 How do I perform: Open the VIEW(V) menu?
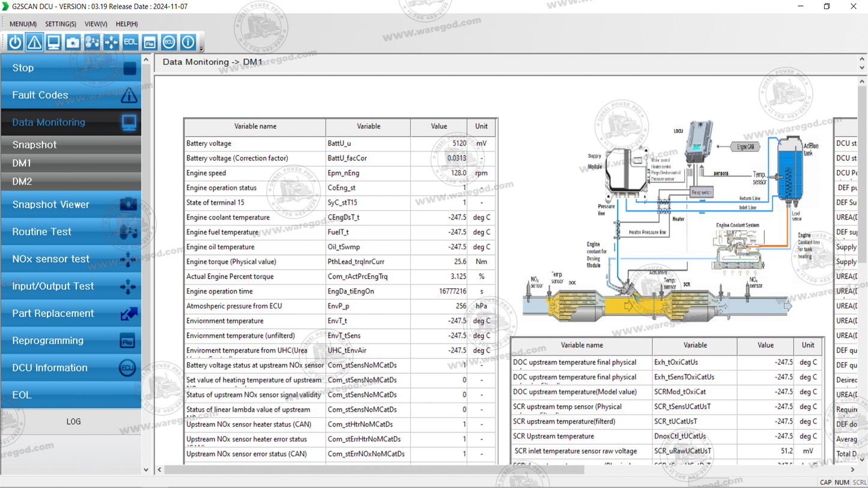pyautogui.click(x=95, y=24)
